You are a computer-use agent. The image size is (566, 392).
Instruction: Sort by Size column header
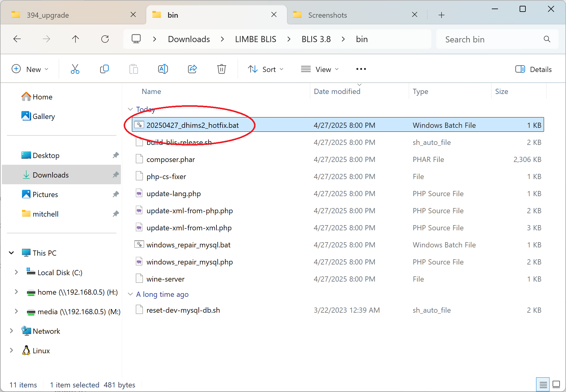[x=502, y=92]
